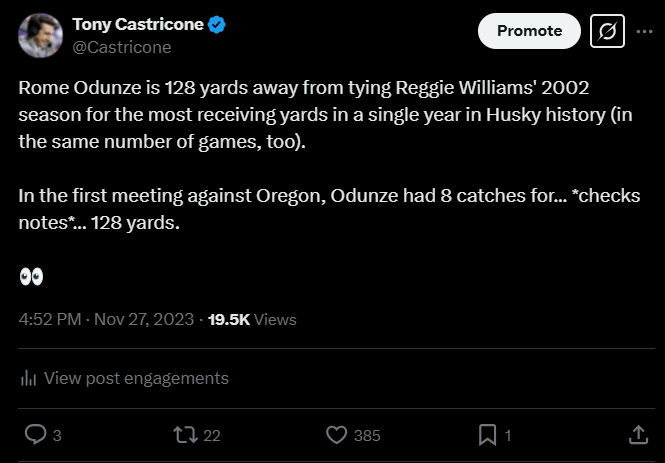The height and width of the screenshot is (463, 665).
Task: Click the 19.5K Views count
Action: coord(252,320)
